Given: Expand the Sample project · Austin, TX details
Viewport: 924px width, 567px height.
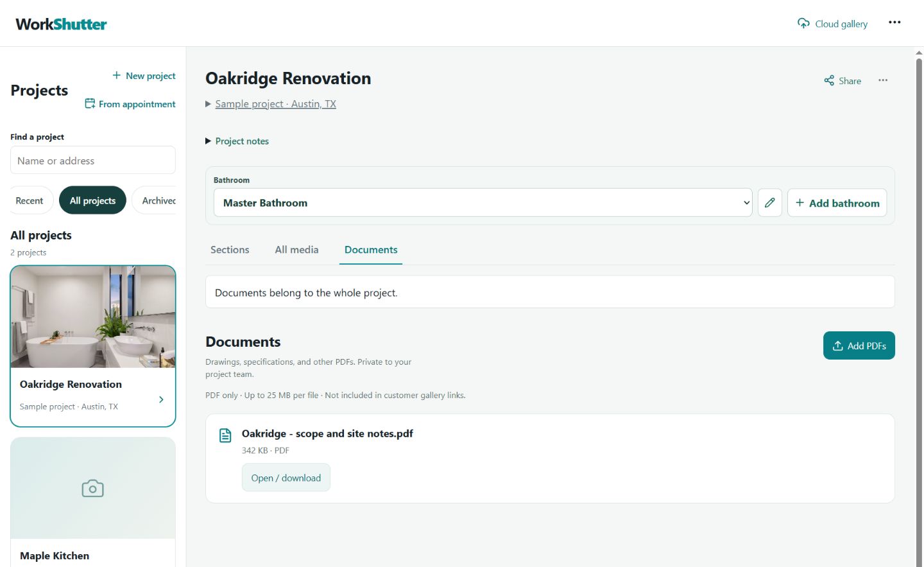Looking at the screenshot, I should click(x=271, y=104).
